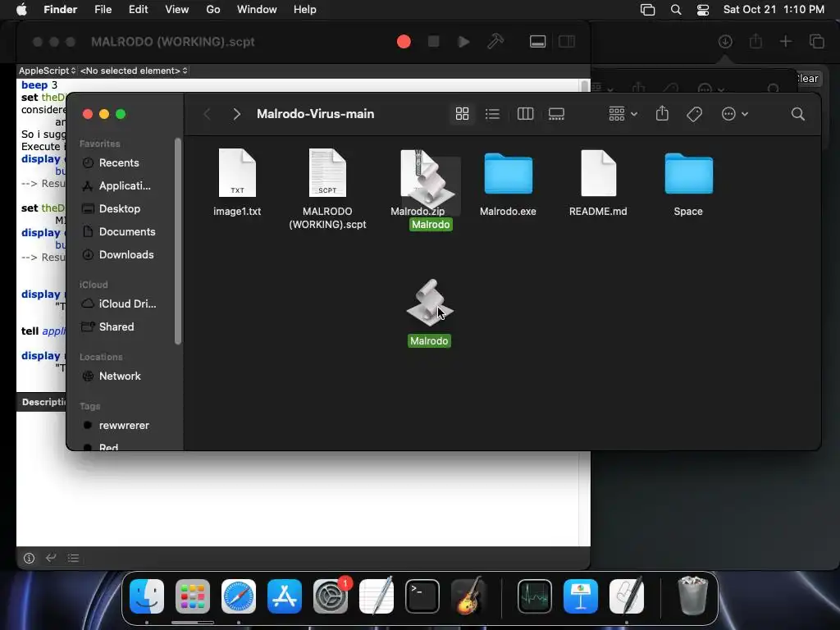
Task: Open the View menu
Action: (x=177, y=10)
